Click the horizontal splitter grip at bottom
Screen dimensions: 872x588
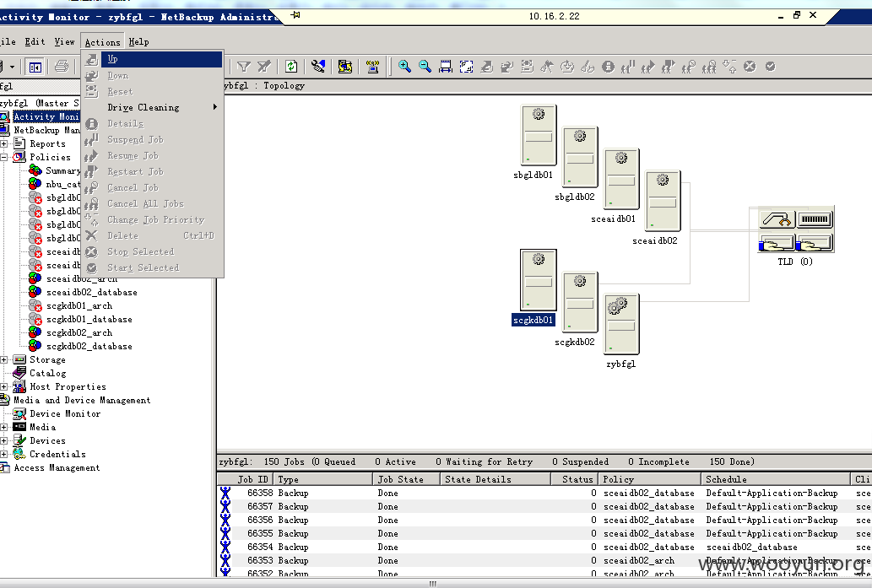click(x=433, y=584)
